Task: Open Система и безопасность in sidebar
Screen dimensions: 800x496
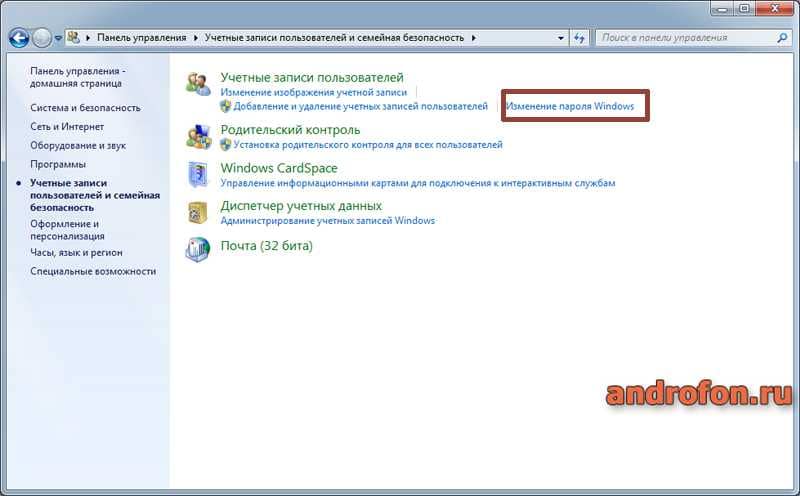Action: coord(85,108)
